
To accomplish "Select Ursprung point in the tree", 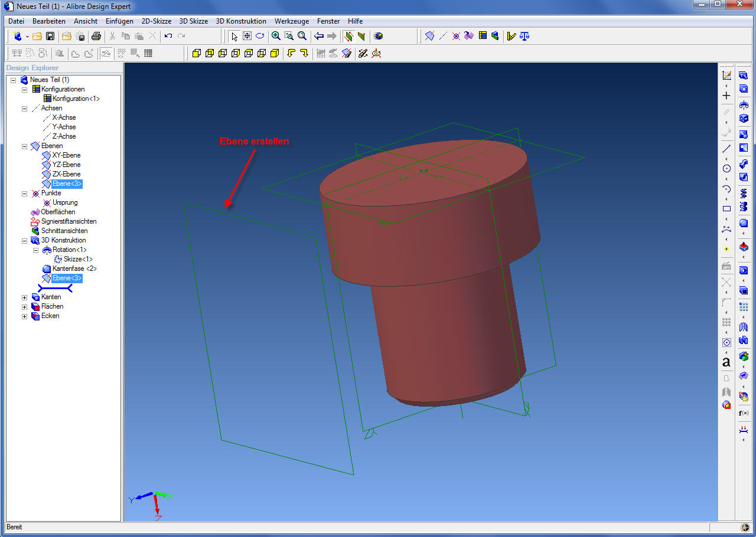I will tap(65, 202).
